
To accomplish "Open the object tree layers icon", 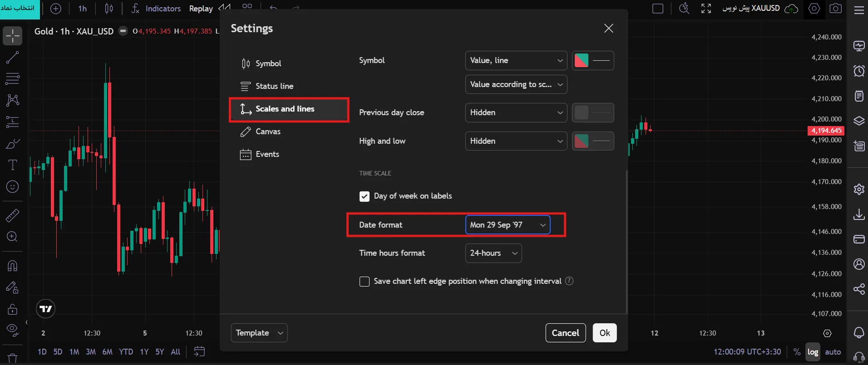I will [859, 121].
